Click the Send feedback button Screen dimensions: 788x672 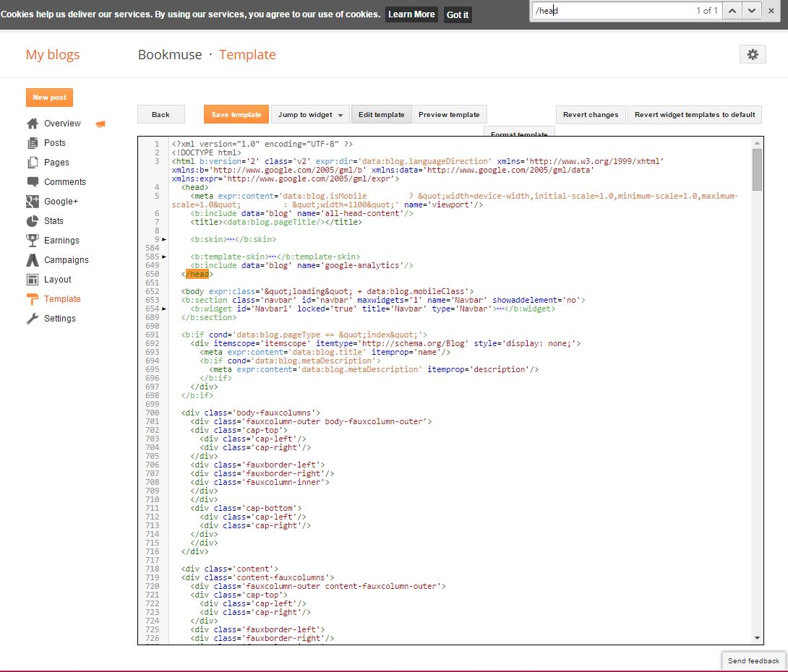(x=753, y=661)
